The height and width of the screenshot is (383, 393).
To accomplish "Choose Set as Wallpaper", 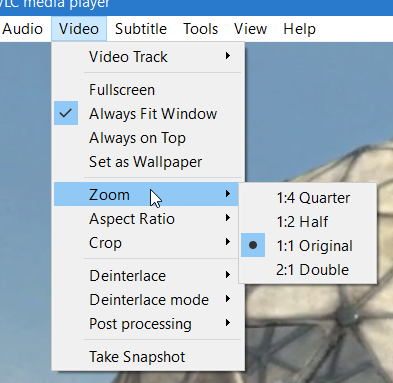I will 147,161.
